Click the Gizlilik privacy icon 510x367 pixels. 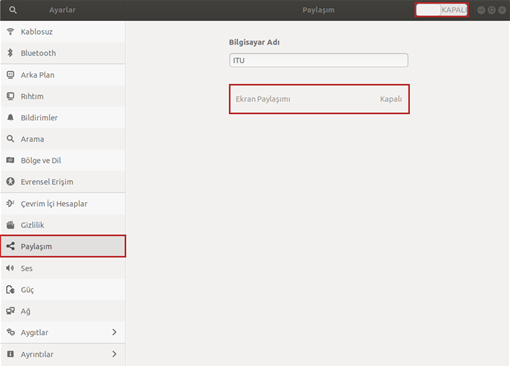(x=10, y=225)
